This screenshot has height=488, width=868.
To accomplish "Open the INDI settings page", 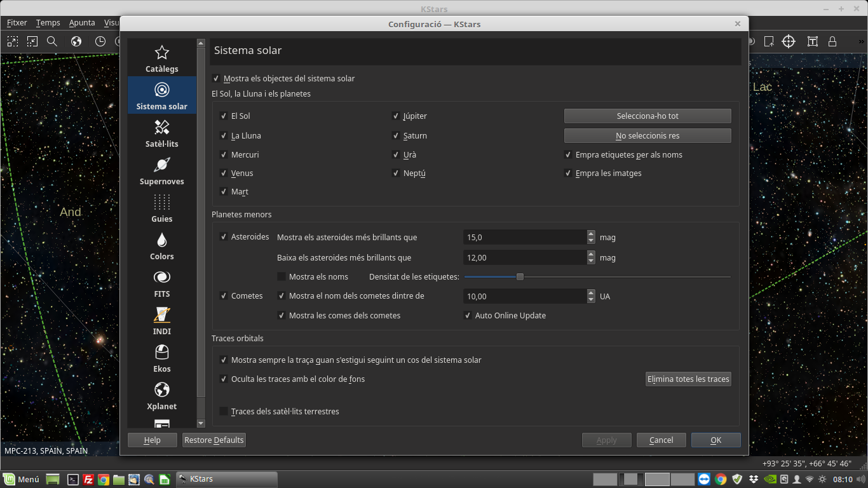I will [x=162, y=322].
